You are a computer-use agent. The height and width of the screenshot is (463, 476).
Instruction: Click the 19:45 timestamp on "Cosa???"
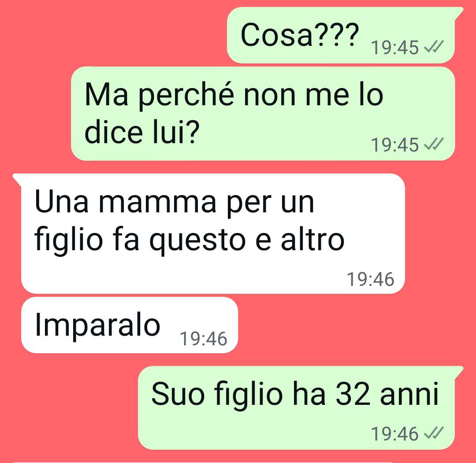point(394,48)
